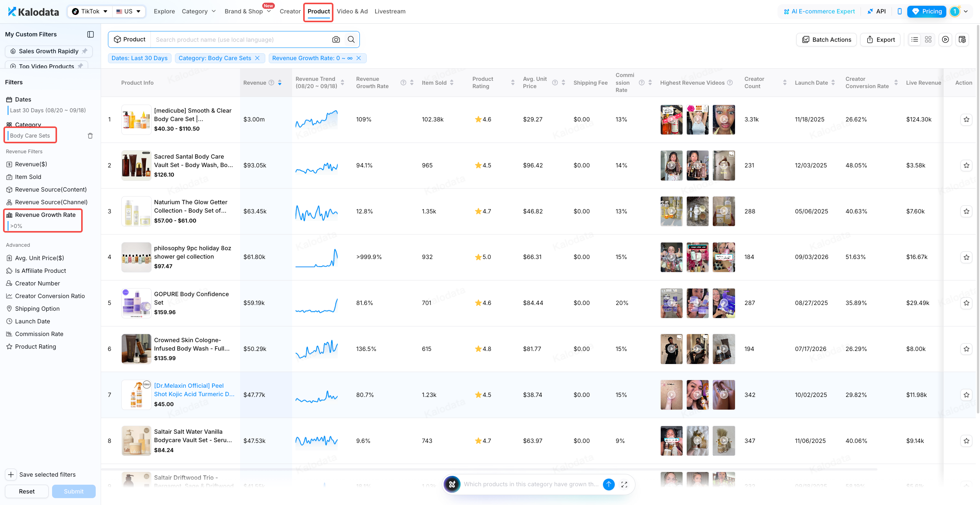
Task: Switch to list view layout
Action: pyautogui.click(x=915, y=39)
